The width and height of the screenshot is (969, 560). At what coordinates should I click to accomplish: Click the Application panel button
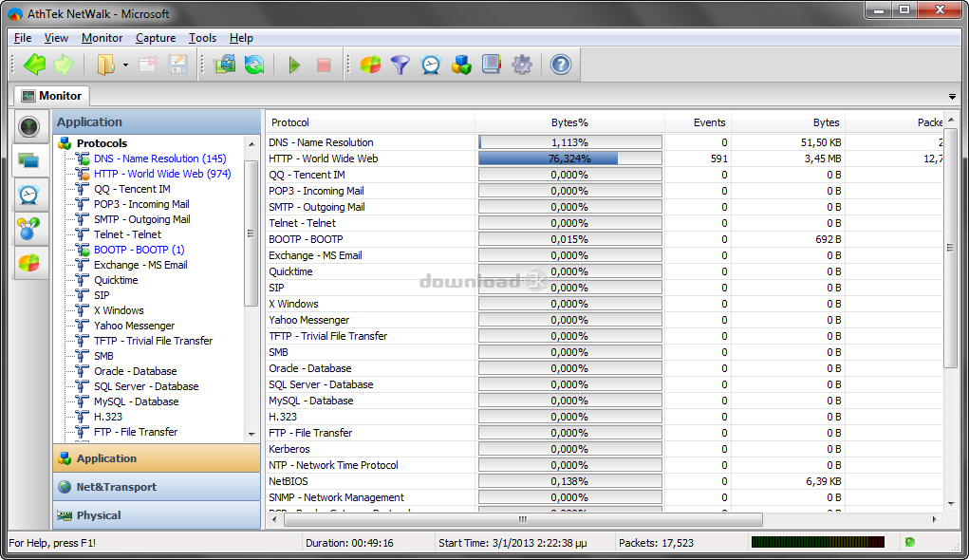pyautogui.click(x=157, y=458)
